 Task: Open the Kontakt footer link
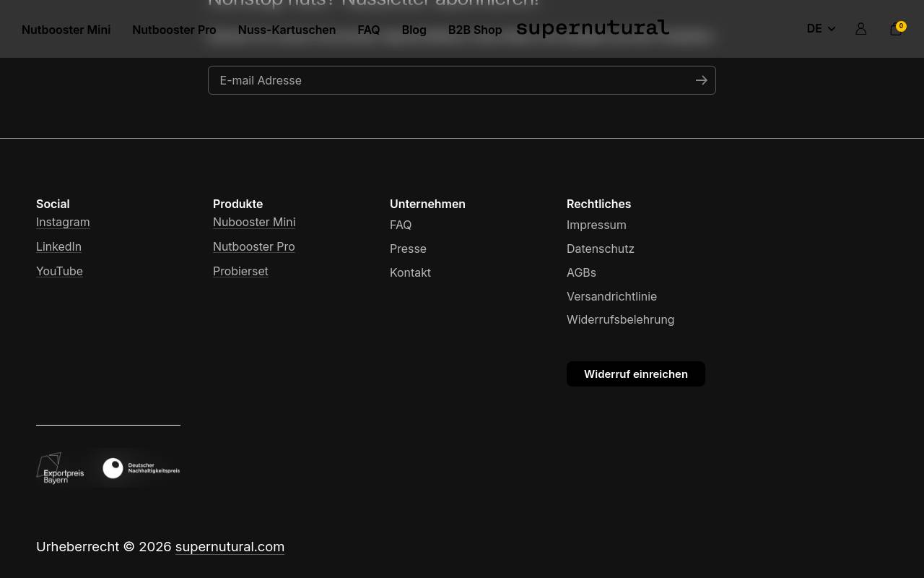(410, 272)
